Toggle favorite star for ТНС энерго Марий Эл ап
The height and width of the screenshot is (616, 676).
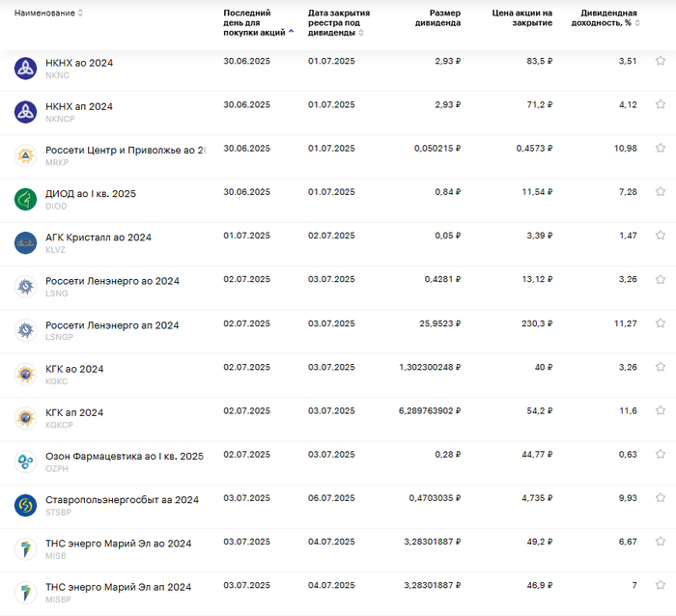661,586
